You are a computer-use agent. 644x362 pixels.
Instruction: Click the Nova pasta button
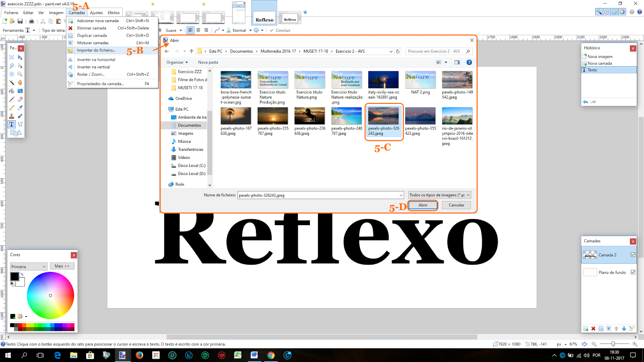(x=208, y=62)
